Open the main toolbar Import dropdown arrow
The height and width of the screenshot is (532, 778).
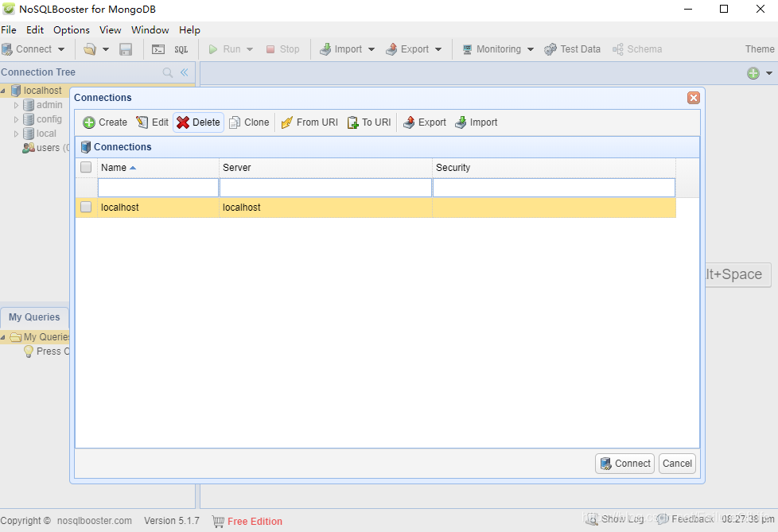(371, 49)
